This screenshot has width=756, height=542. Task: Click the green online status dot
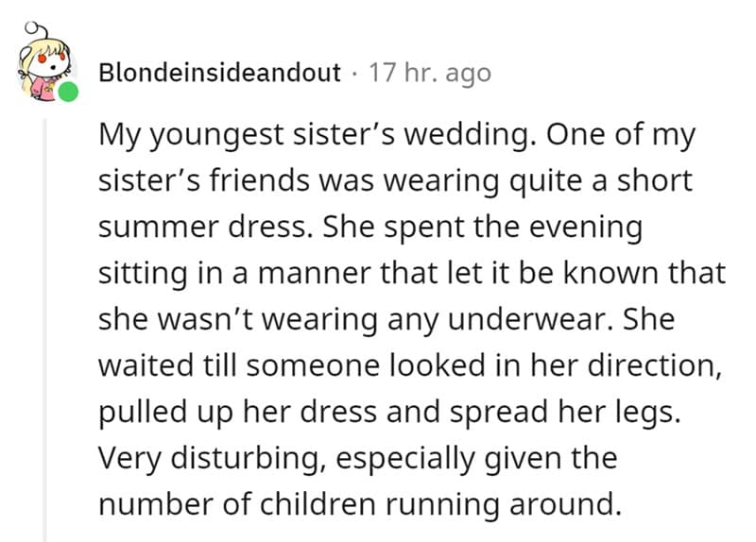point(68,93)
